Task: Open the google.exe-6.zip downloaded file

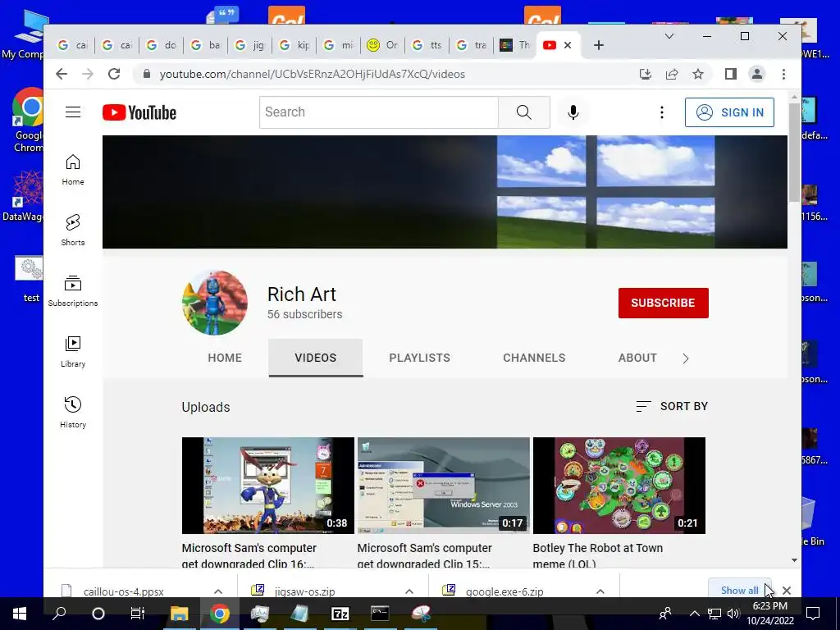Action: click(504, 591)
